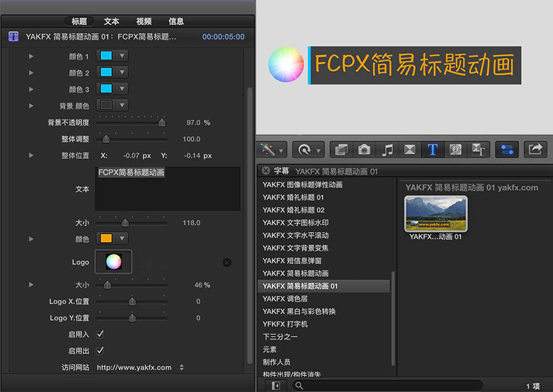The width and height of the screenshot is (553, 392).
Task: Pick YAKFX 文字背景变焦 from the list
Action: pyautogui.click(x=296, y=248)
